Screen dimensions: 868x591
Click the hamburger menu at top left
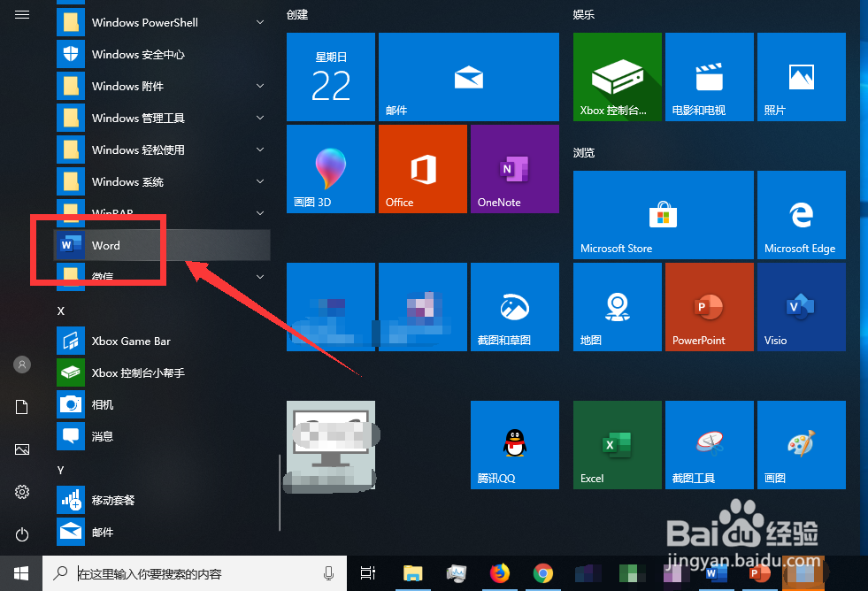tap(22, 14)
